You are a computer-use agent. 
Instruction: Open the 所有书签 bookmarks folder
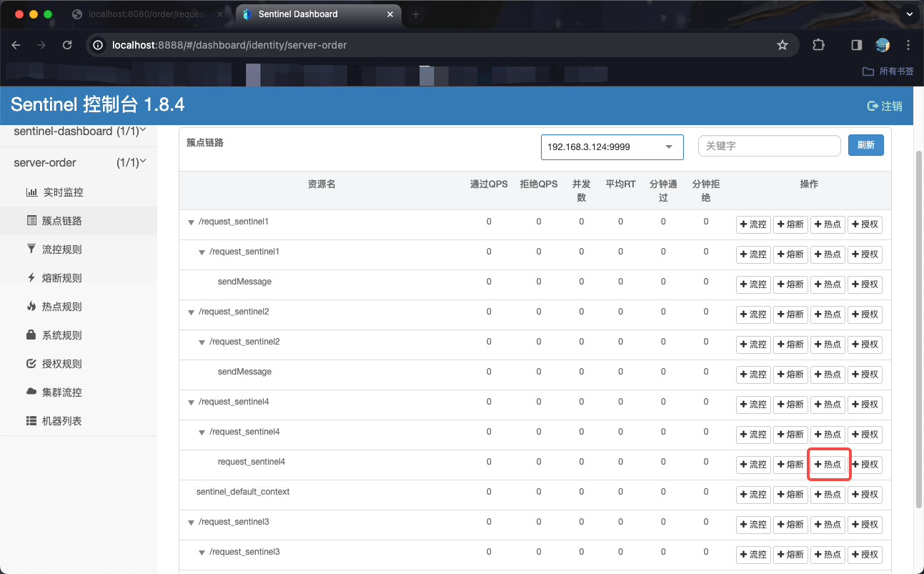(888, 71)
